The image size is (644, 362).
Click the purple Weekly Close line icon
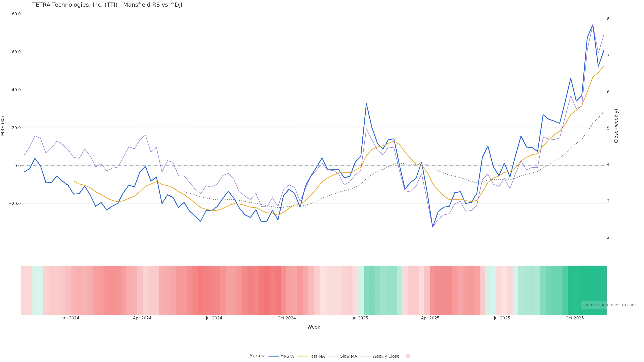pyautogui.click(x=366, y=356)
